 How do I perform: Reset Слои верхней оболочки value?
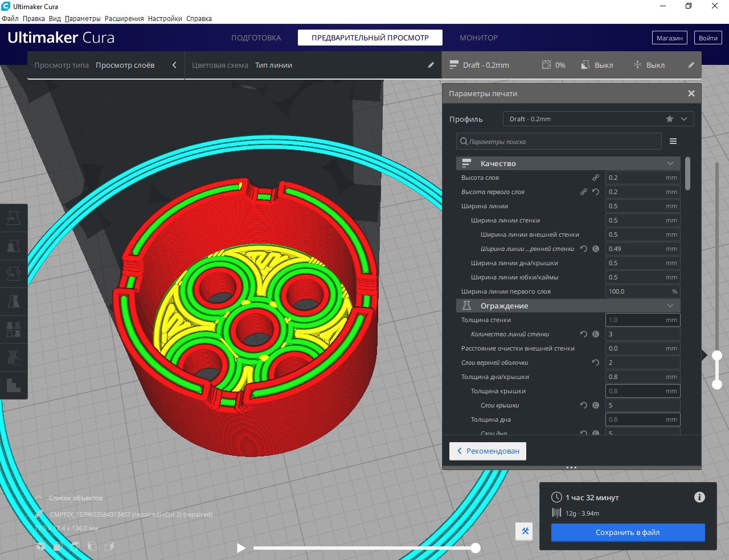(x=596, y=363)
